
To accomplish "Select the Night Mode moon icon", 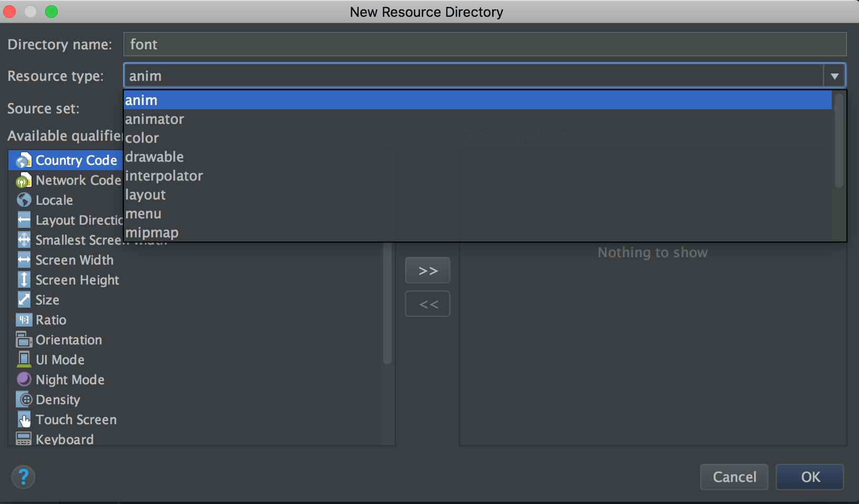I will [24, 379].
